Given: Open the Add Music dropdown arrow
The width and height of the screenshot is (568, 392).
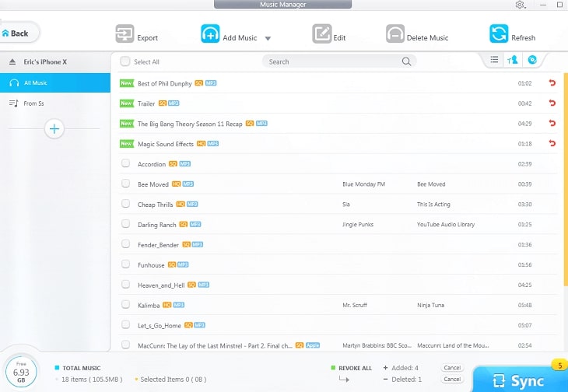Looking at the screenshot, I should coord(268,38).
